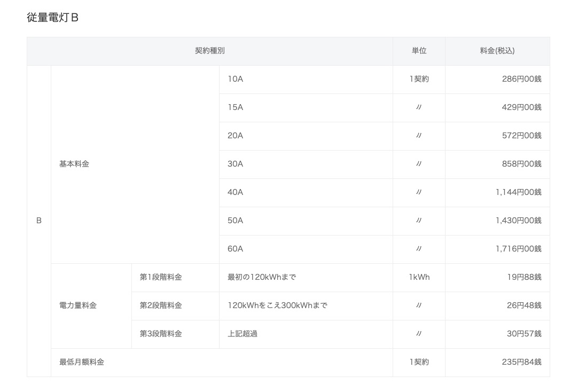The width and height of the screenshot is (586, 392).
Task: Select 120kWhをこえ300kWhまで text
Action: click(278, 305)
